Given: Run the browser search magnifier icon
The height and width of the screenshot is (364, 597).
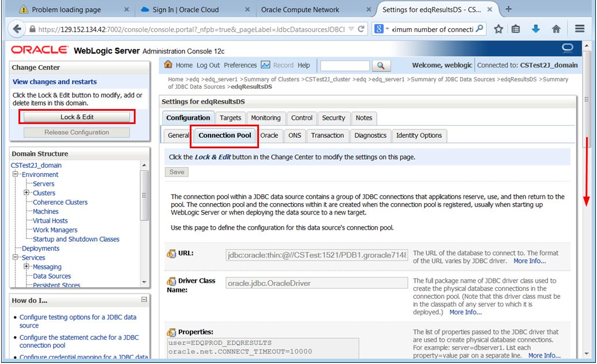Looking at the screenshot, I should 480,29.
